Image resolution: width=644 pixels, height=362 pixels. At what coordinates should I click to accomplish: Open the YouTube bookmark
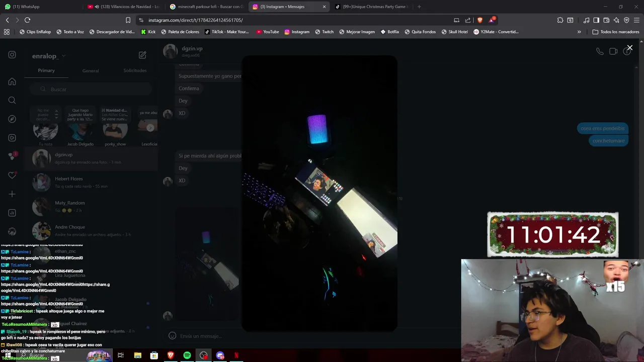[x=267, y=32]
